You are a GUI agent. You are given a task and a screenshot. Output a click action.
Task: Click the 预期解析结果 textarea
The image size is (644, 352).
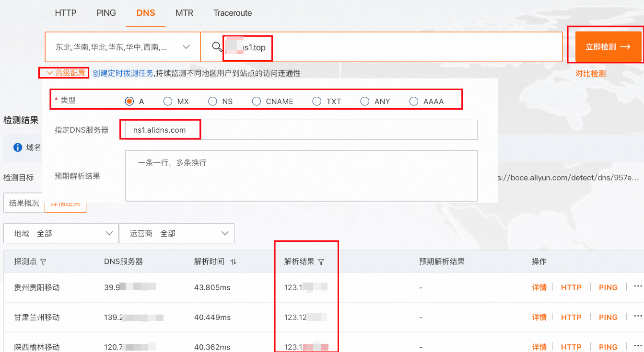tap(301, 176)
